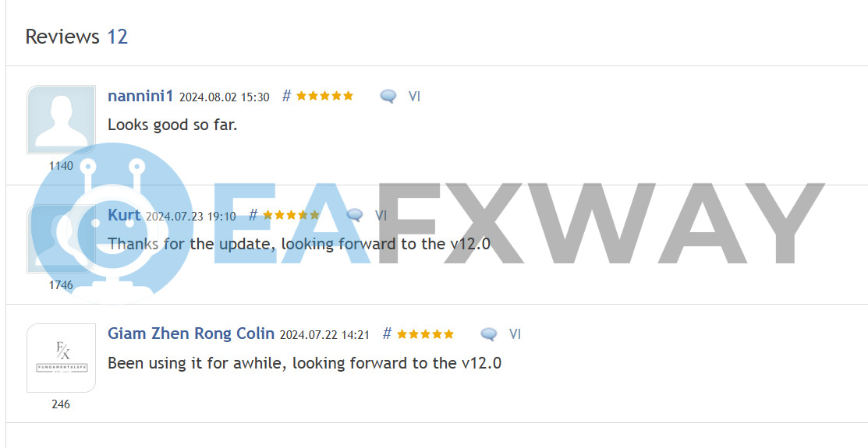Open nannini1's user profile link

[x=140, y=97]
